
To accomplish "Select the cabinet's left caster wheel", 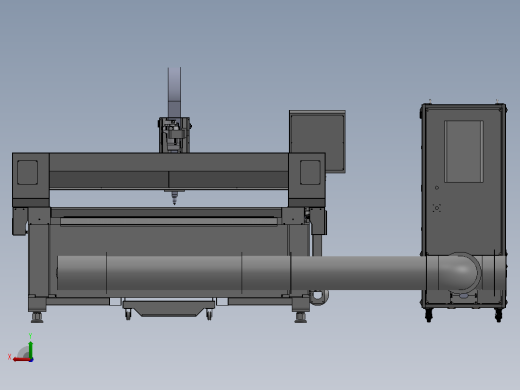I will click(429, 315).
